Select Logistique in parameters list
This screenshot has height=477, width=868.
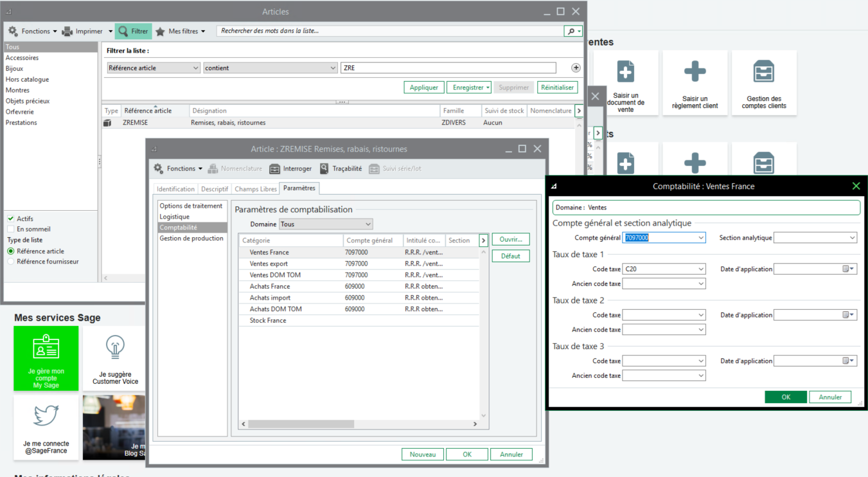(174, 217)
